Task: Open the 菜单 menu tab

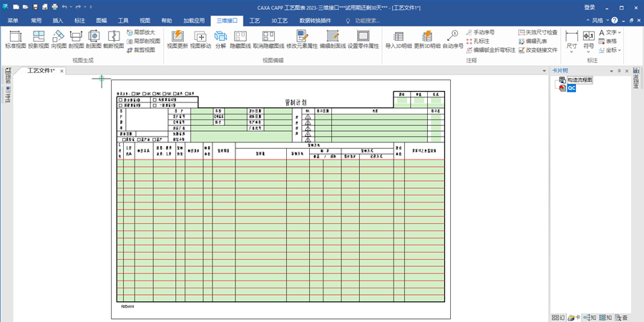Action: pyautogui.click(x=13, y=21)
